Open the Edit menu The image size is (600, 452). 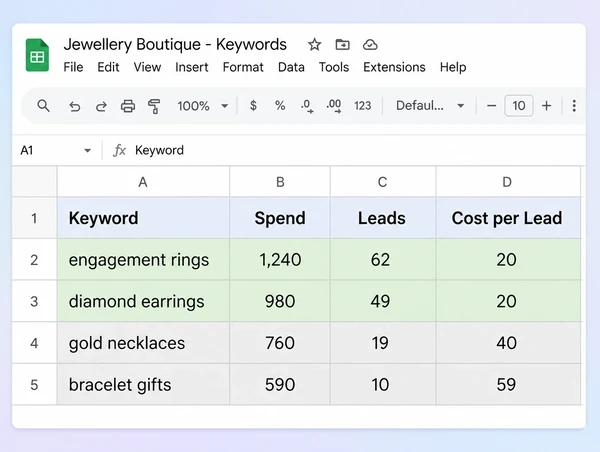(108, 67)
